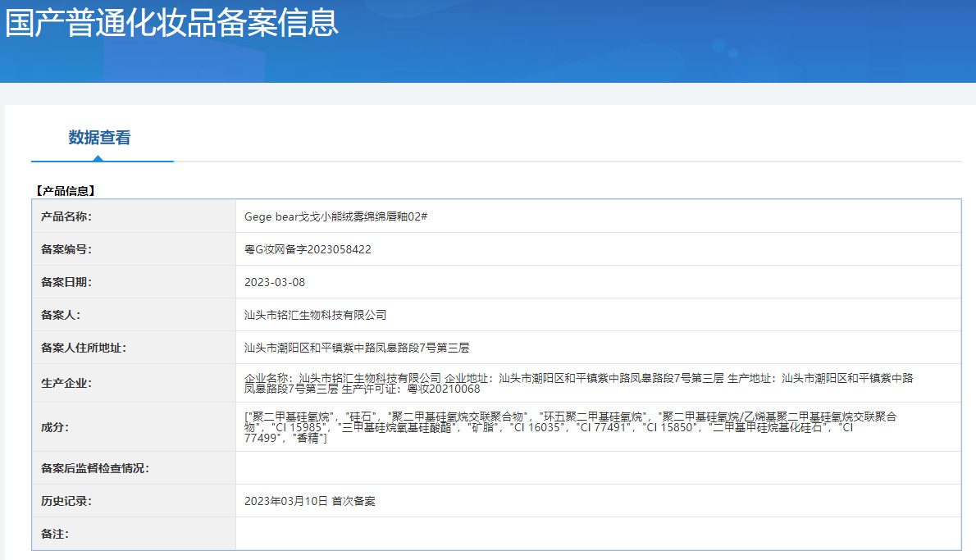
Task: Select the 生产企业 row label
Action: pyautogui.click(x=68, y=384)
